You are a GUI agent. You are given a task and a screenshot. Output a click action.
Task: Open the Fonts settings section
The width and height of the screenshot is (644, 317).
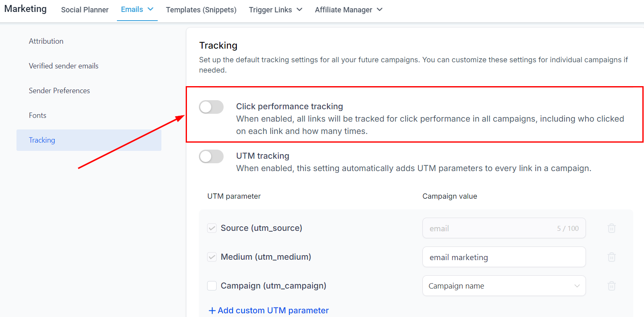click(x=37, y=115)
